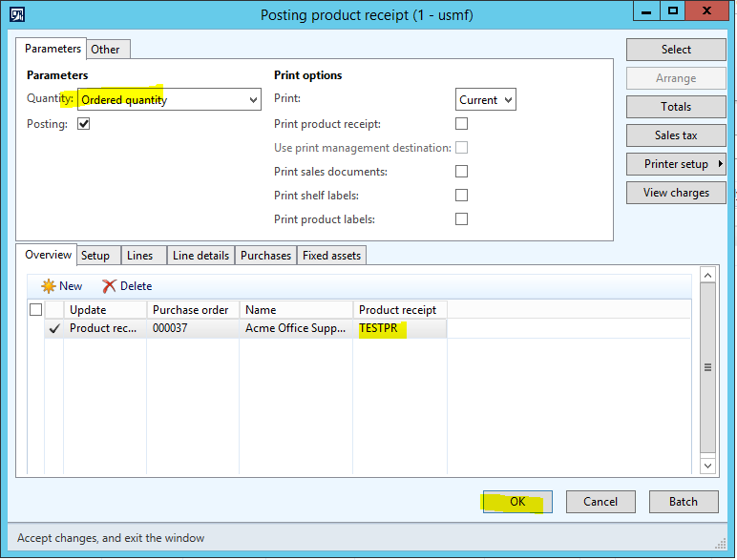Viewport: 737px width, 560px height.
Task: Toggle the Posting checkbox
Action: [x=84, y=124]
